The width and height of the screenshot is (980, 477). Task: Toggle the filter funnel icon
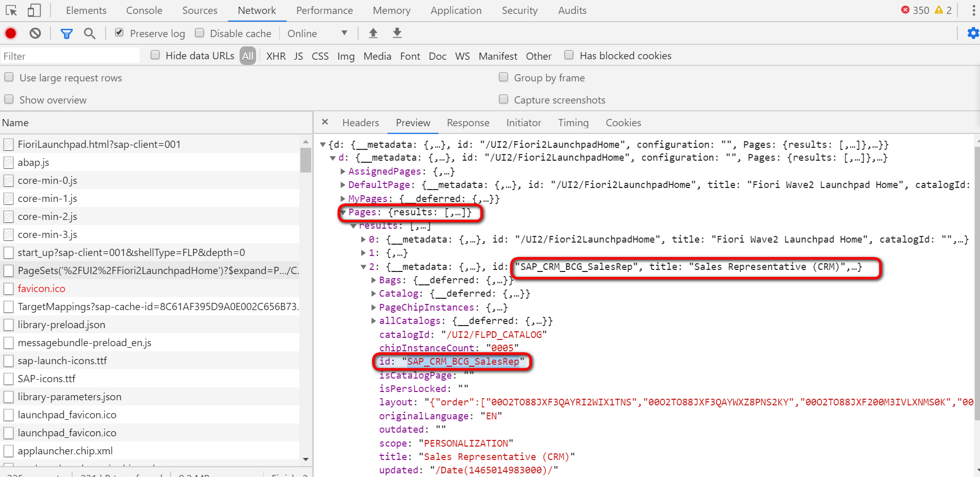click(66, 33)
